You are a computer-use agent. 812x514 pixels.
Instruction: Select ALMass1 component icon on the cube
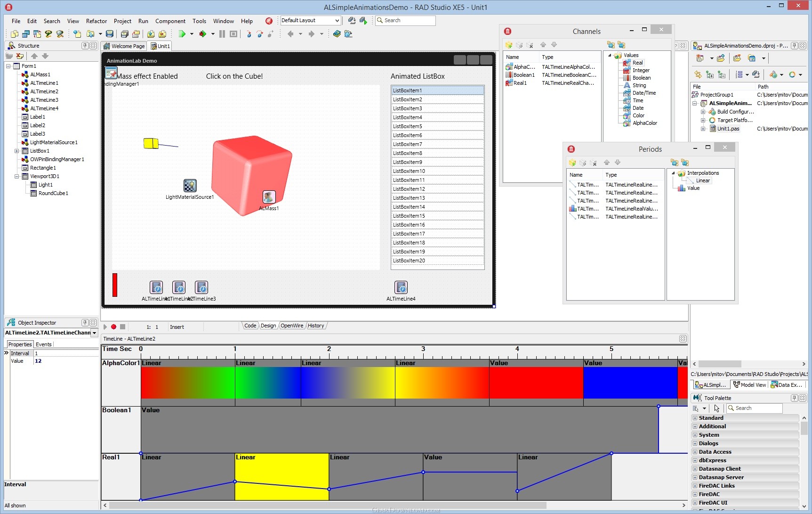tap(269, 197)
